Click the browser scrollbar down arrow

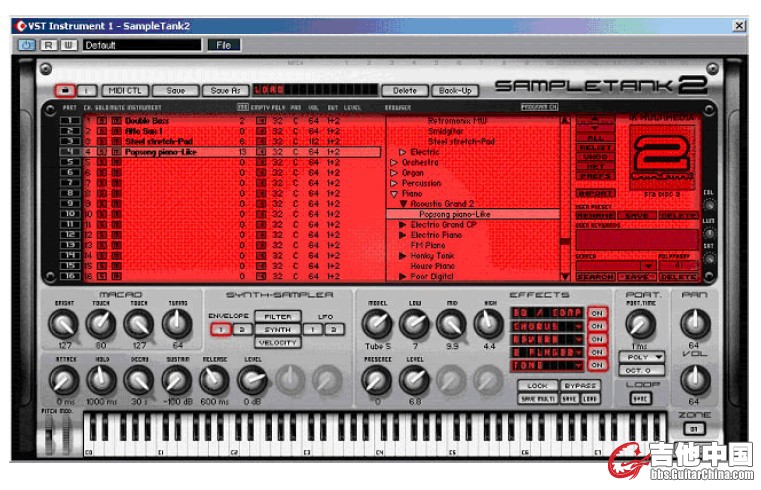coord(565,276)
